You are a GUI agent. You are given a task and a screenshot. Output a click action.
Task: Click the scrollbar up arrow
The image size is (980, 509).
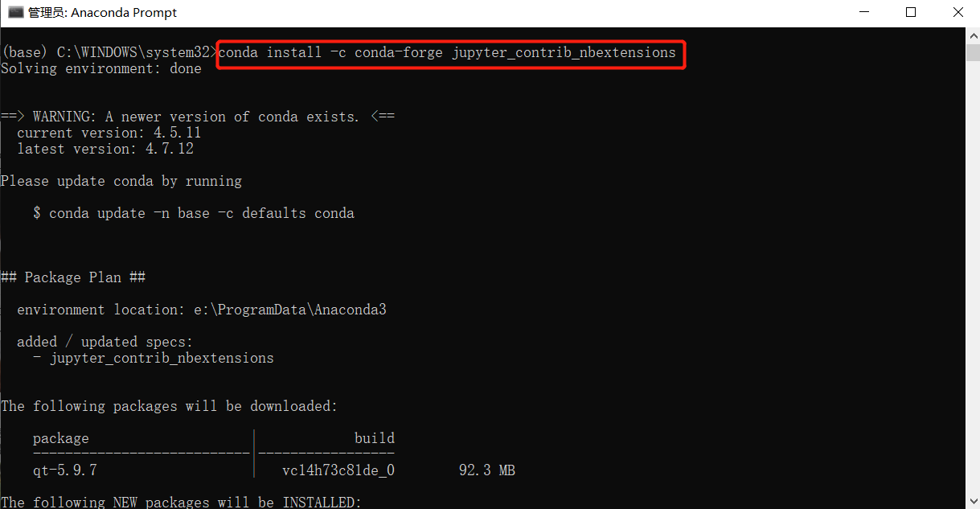coord(973,34)
